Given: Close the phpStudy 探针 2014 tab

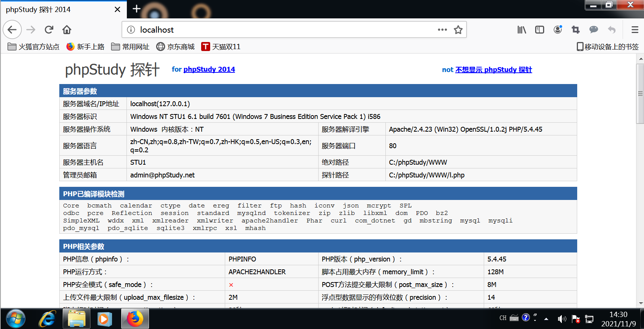Looking at the screenshot, I should 117,9.
